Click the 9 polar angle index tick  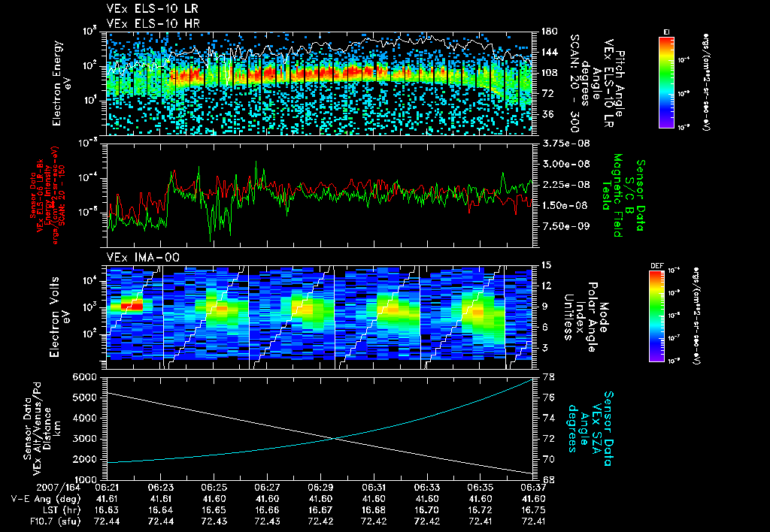point(543,307)
